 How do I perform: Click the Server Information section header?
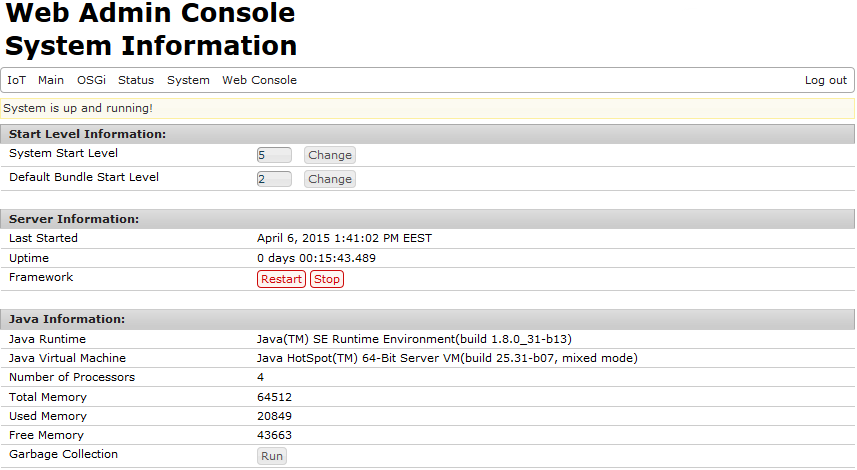click(74, 219)
